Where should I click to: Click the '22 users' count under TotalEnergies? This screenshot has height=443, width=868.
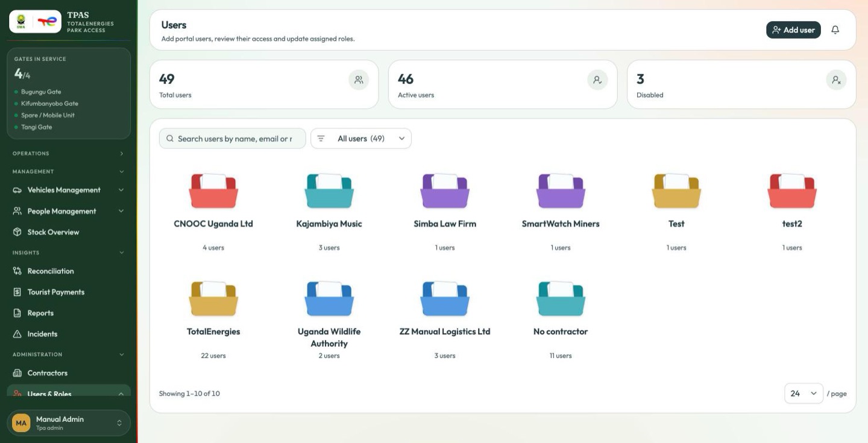tap(213, 356)
